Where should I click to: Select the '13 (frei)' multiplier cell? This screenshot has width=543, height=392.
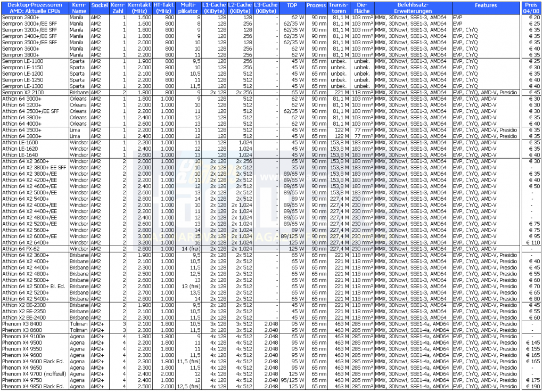(191, 287)
